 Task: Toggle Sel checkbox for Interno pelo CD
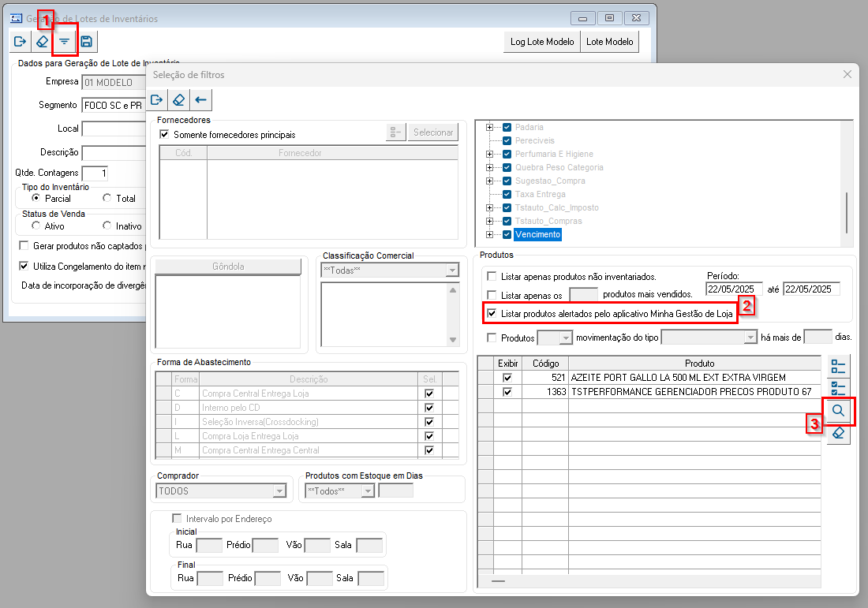pyautogui.click(x=429, y=408)
